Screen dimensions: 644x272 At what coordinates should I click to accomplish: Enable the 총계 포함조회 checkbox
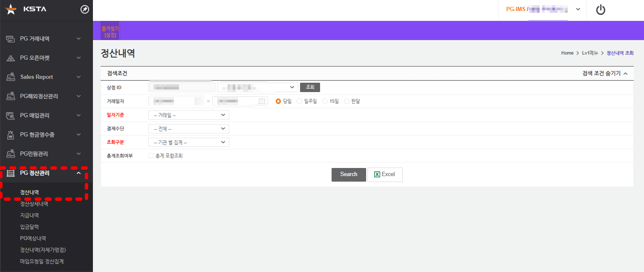(151, 156)
